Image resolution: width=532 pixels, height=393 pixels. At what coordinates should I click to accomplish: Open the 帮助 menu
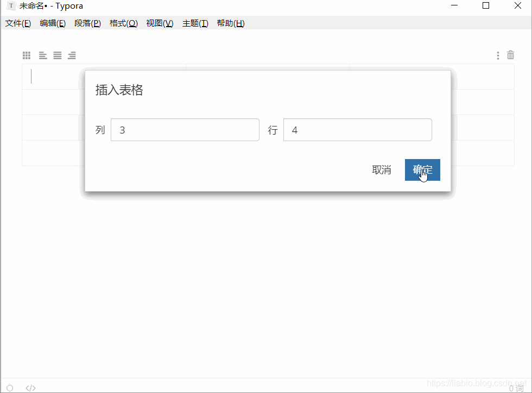230,23
